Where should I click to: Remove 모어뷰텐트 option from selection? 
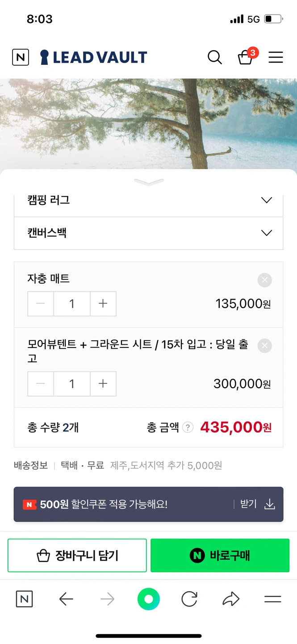click(x=265, y=346)
